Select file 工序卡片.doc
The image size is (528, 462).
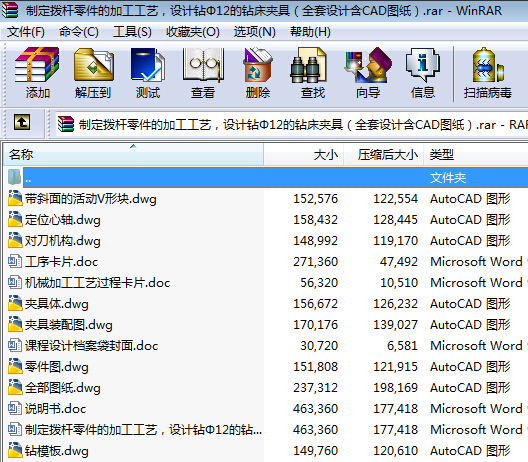tap(61, 262)
